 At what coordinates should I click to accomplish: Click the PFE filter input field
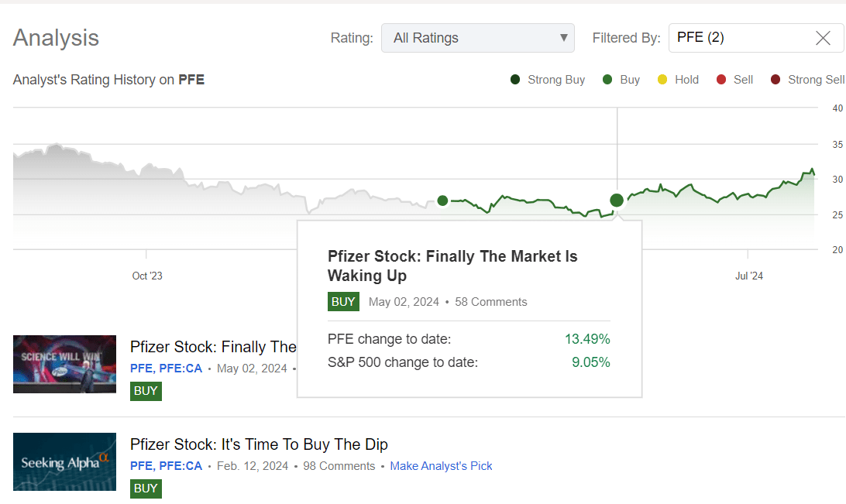coord(736,38)
